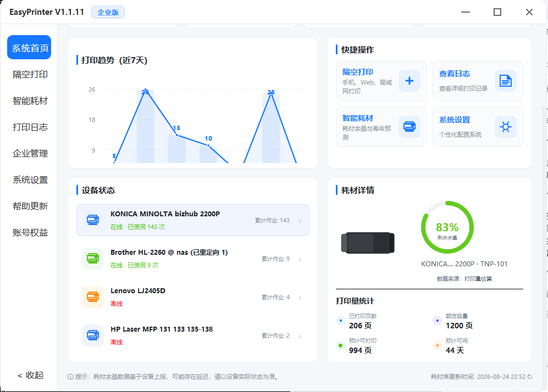Viewport: 548px width, 392px height.
Task: Click chart data point labeled 10
Action: (x=208, y=145)
